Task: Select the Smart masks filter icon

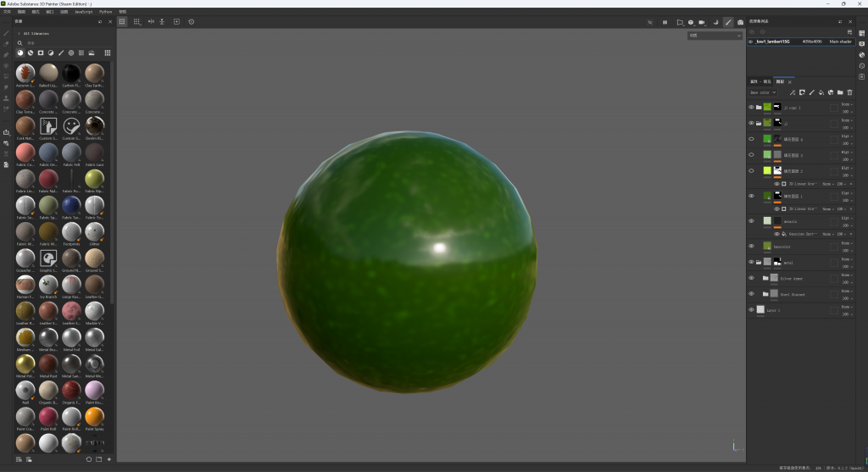Action: pos(41,53)
